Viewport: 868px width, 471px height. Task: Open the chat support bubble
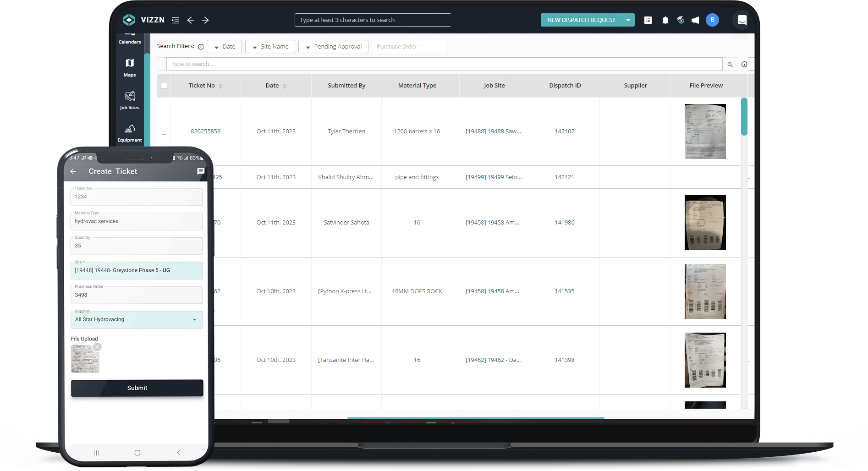(x=742, y=20)
